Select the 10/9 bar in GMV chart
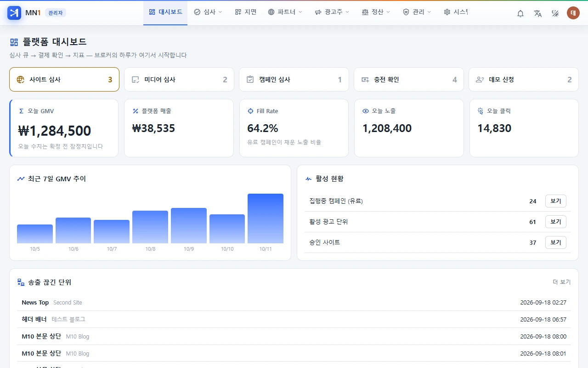The image size is (588, 368). [189, 225]
